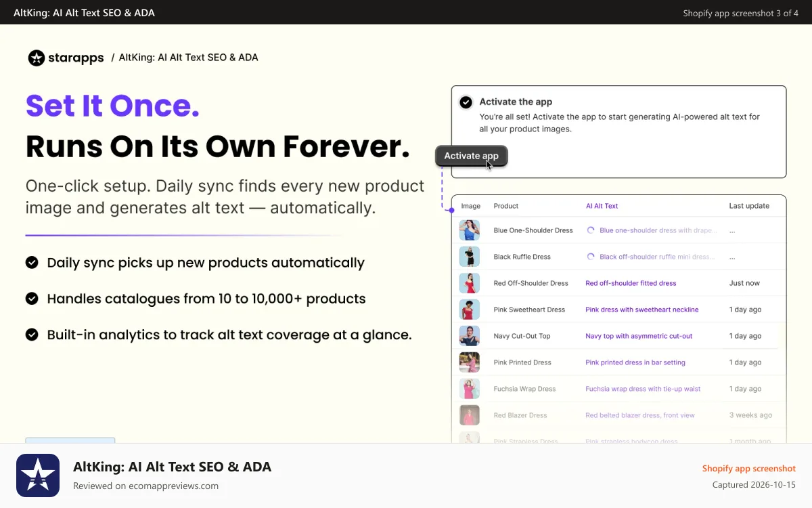Screen dimensions: 812x508
Task: Click product name Fuchsia Wrap Dress
Action: [x=524, y=389]
